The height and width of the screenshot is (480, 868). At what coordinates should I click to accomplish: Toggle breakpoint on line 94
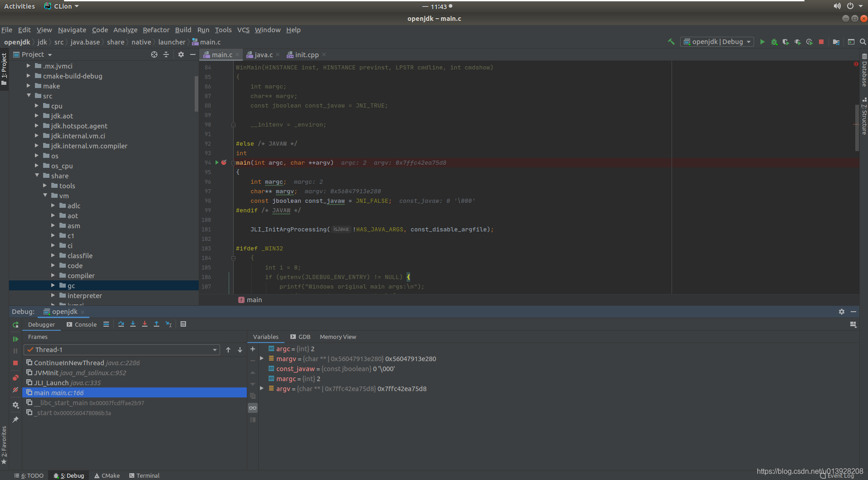224,162
